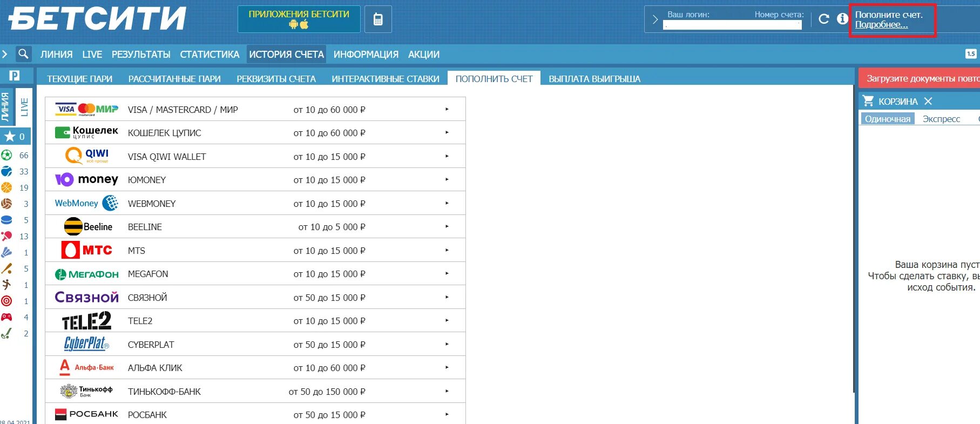The height and width of the screenshot is (424, 980).
Task: Click the search magnifier icon
Action: coord(23,54)
